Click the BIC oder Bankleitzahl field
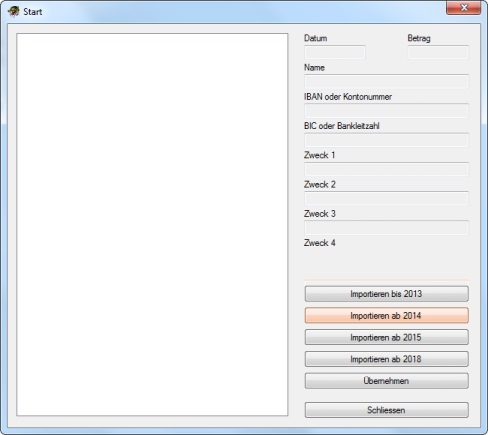 coord(386,140)
